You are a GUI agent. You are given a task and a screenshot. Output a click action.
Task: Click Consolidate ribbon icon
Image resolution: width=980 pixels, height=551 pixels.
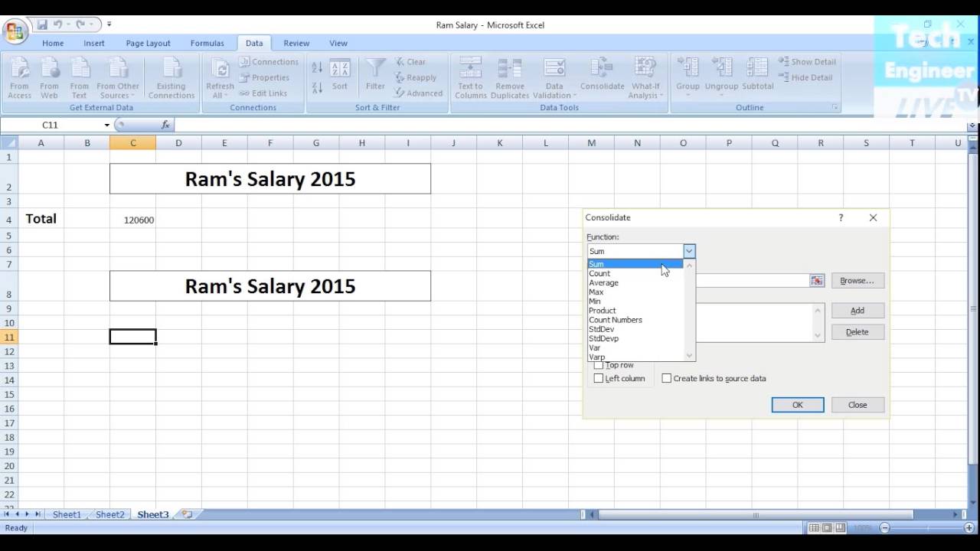click(x=603, y=75)
